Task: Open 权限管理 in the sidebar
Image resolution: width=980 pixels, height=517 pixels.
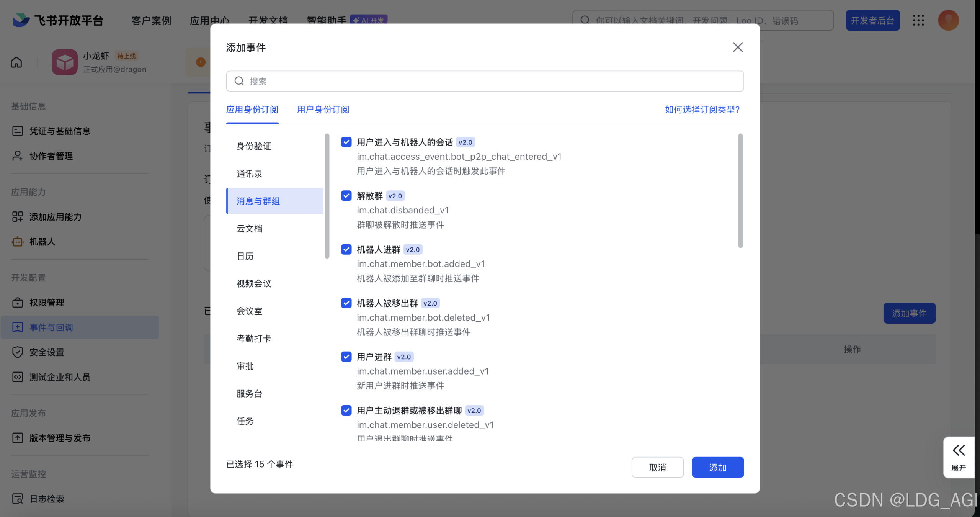Action: [47, 302]
